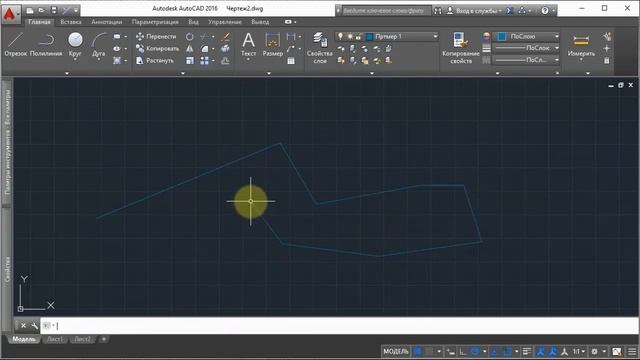Switch to the Вид ribbon tab

point(193,22)
